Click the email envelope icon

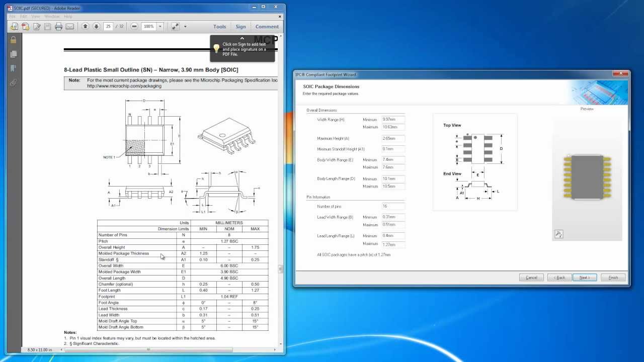tap(69, 27)
